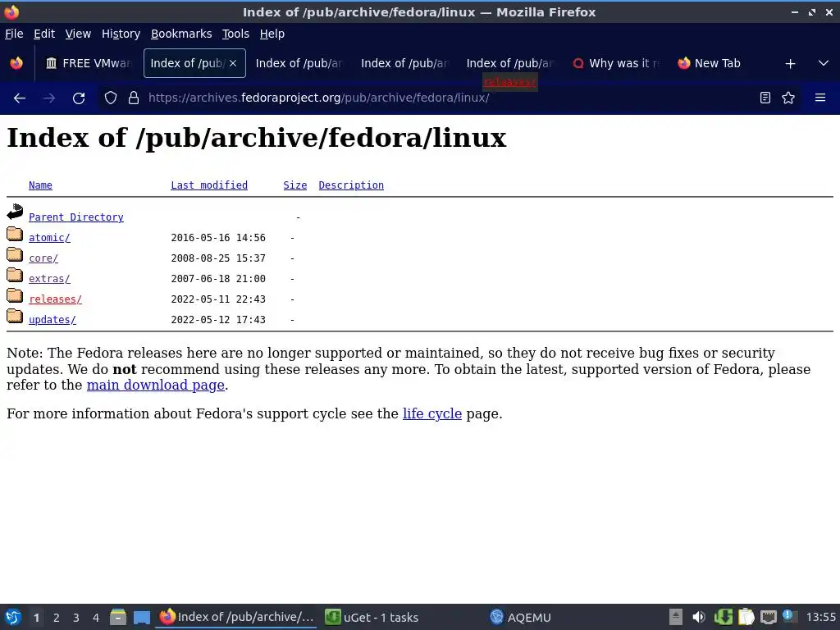Open the updates/ directory link

click(x=52, y=320)
